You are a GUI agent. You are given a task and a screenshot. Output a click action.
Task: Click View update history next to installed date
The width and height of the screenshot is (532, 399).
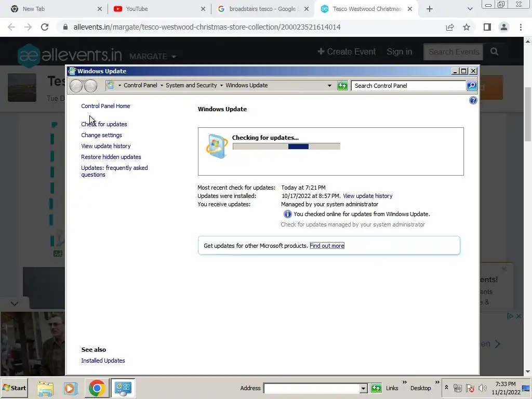pos(367,196)
